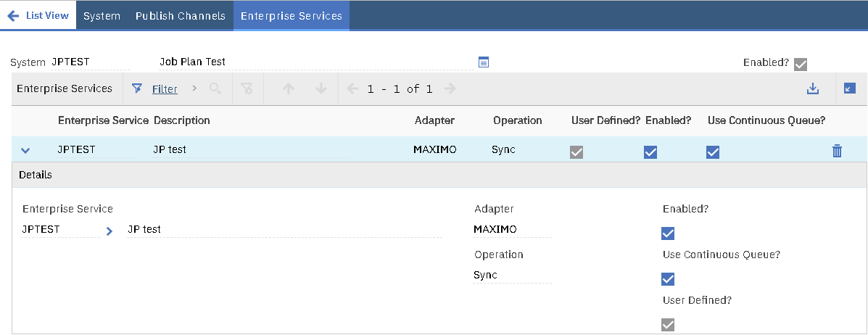
Task: Go to previous page arrow
Action: click(x=352, y=88)
